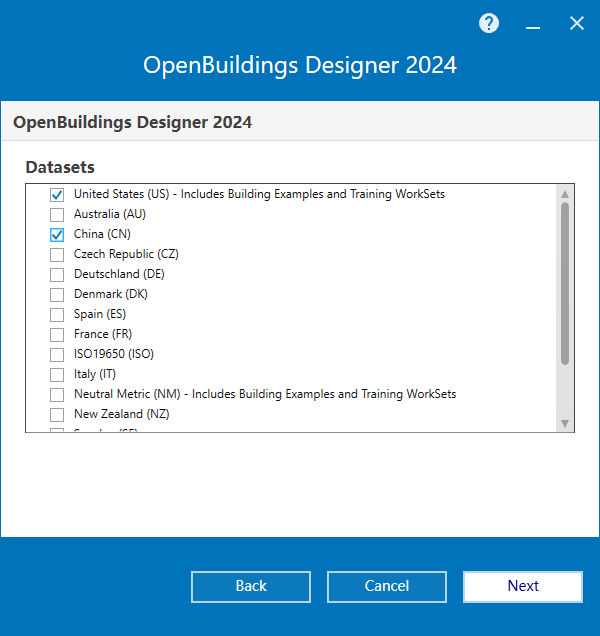
Task: Click the scrollbar down arrow in Datasets list
Action: [x=565, y=423]
